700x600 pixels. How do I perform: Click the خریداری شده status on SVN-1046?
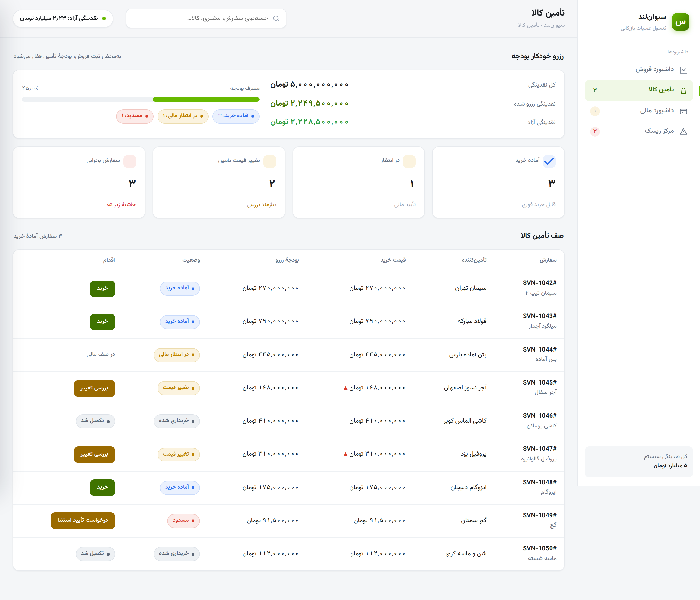tap(177, 421)
